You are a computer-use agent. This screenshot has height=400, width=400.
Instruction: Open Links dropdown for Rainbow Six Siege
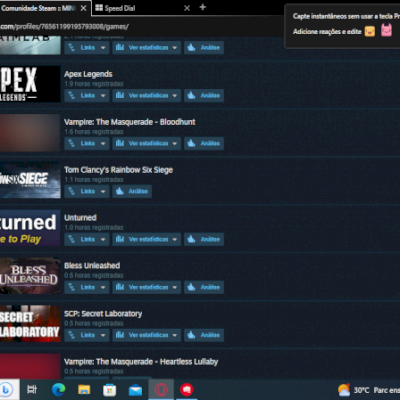point(87,191)
